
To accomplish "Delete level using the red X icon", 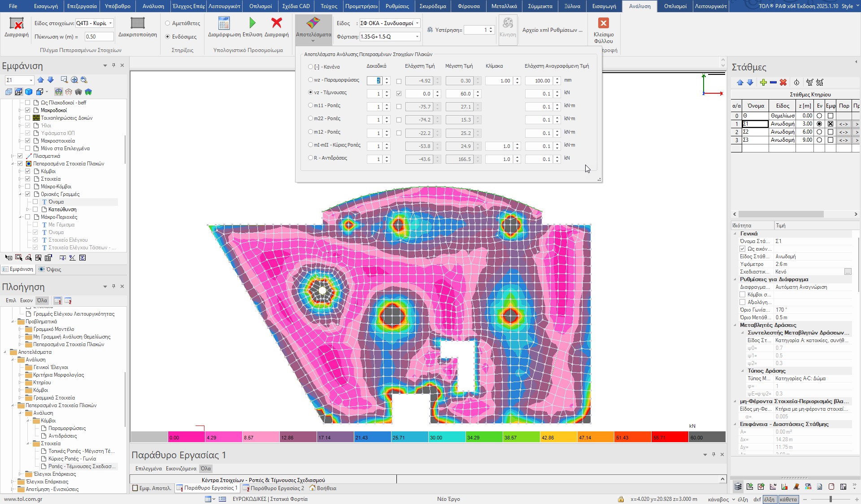I will tap(783, 83).
